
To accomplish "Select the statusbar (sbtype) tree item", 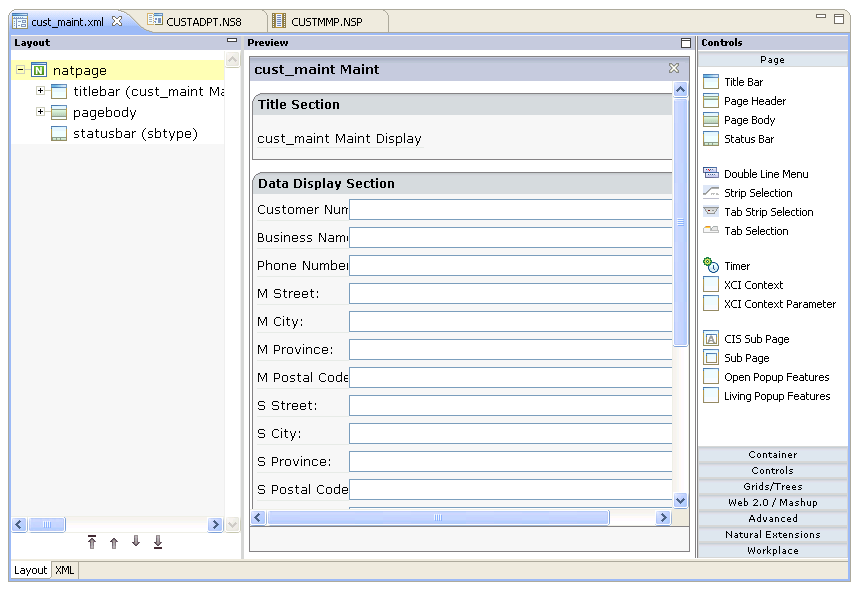I will pos(135,134).
